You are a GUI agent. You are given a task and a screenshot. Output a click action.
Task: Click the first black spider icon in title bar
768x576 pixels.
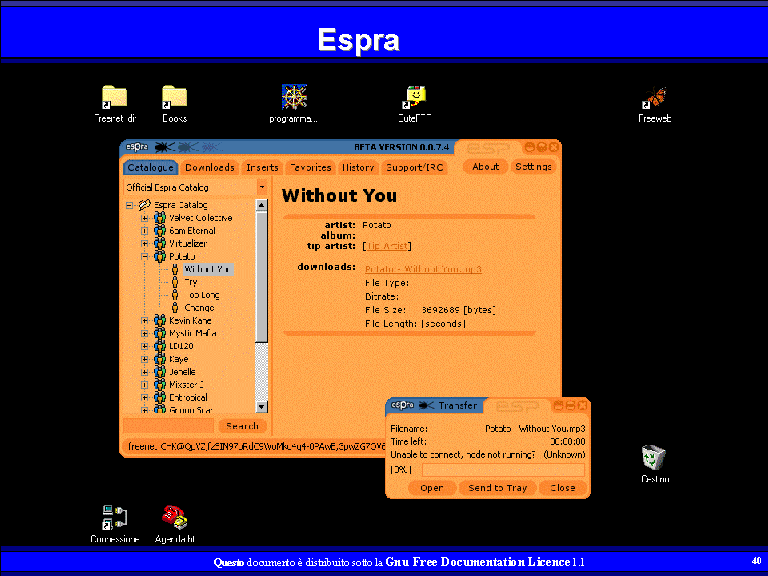[x=164, y=146]
